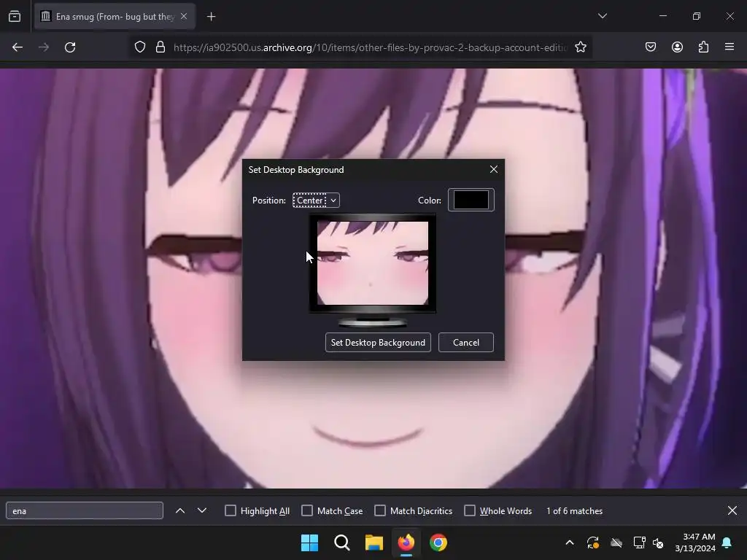This screenshot has height=560, width=747.
Task: Open the Windows Start menu
Action: point(309,542)
